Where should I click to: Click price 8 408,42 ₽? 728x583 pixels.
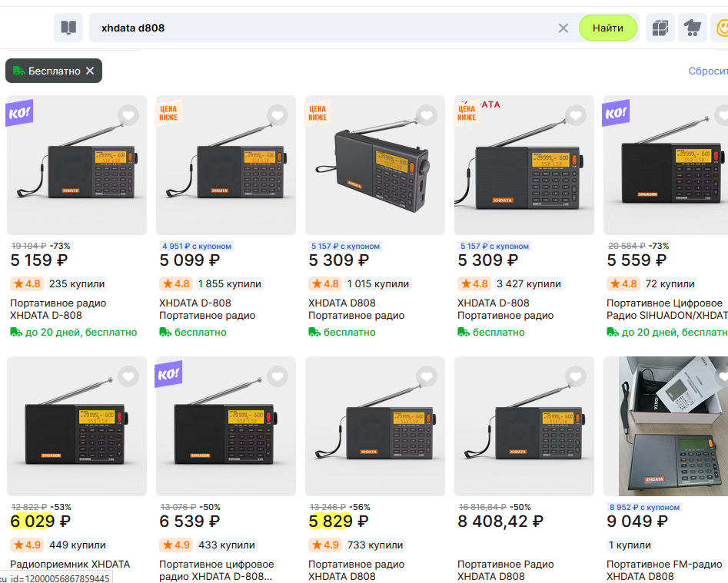[500, 522]
